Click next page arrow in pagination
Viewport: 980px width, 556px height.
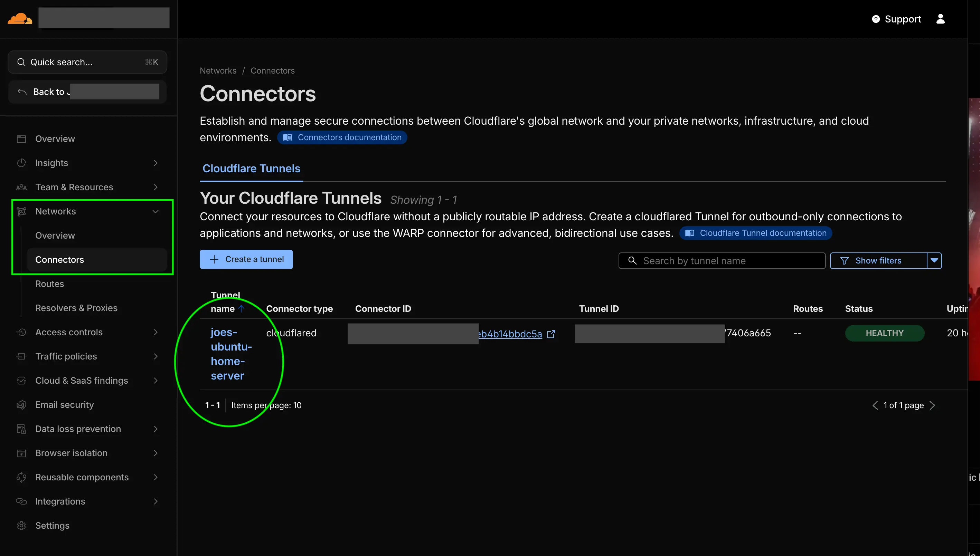pyautogui.click(x=933, y=405)
